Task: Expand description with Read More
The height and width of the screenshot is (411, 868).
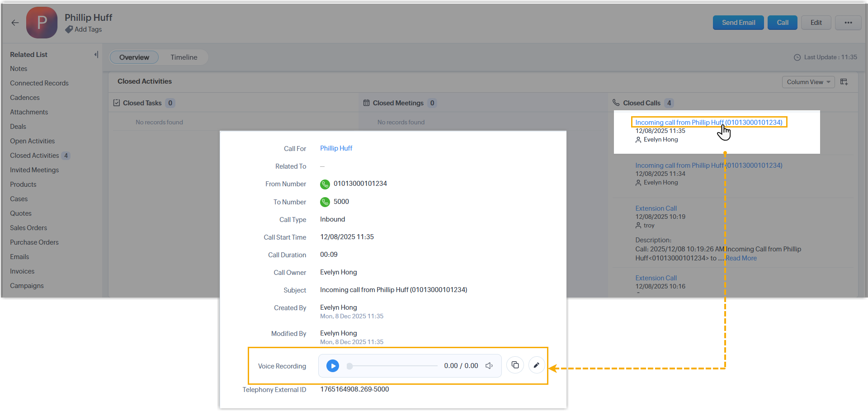Action: [x=741, y=258]
